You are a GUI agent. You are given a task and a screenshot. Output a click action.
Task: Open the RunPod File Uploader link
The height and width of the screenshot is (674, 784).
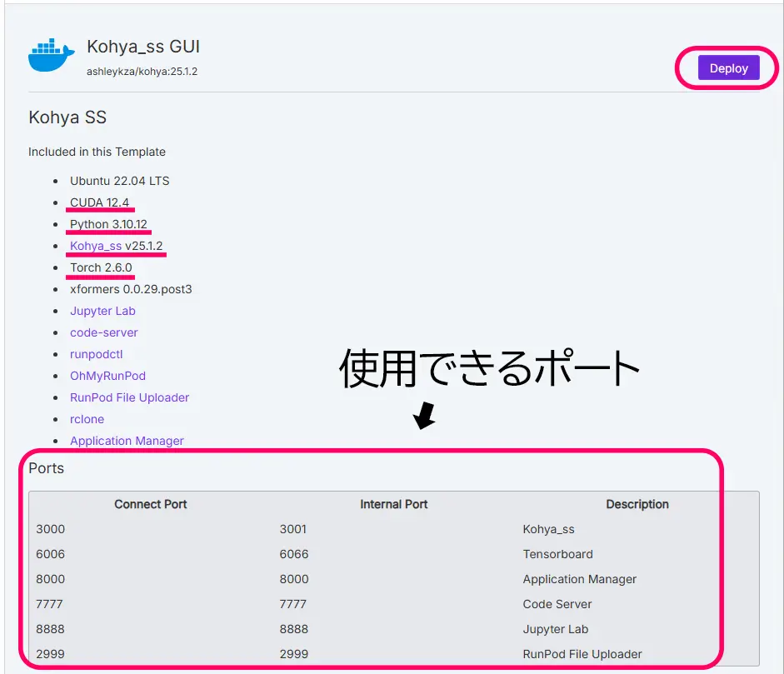pos(129,397)
